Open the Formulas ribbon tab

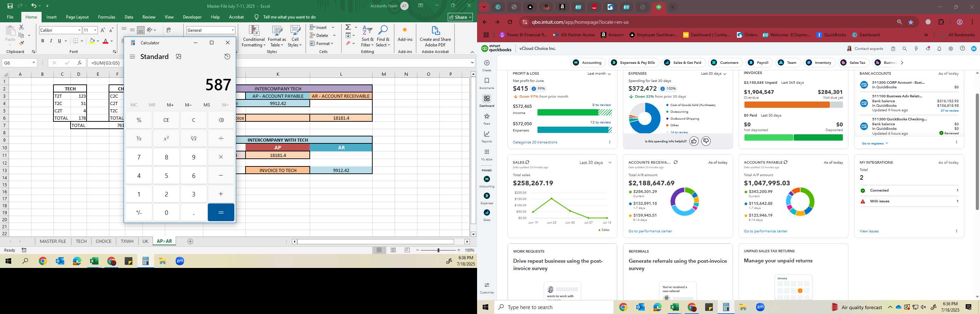pyautogui.click(x=107, y=17)
